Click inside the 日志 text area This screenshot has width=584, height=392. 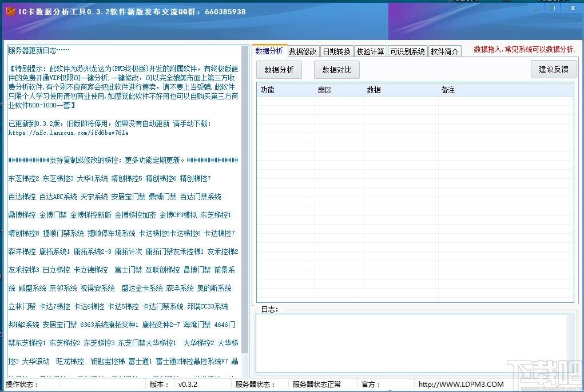pyautogui.click(x=415, y=343)
